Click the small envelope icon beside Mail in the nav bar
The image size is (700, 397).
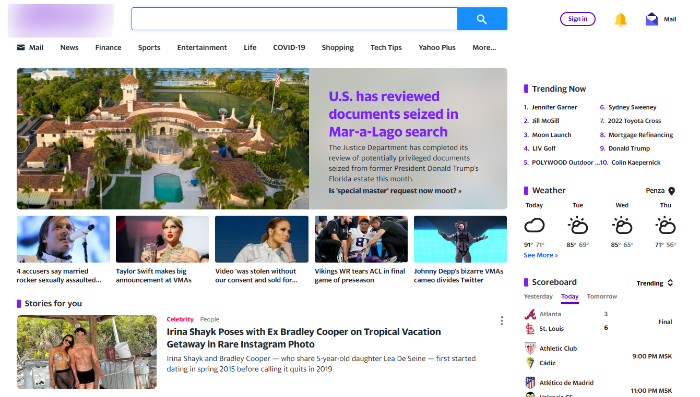(x=21, y=47)
